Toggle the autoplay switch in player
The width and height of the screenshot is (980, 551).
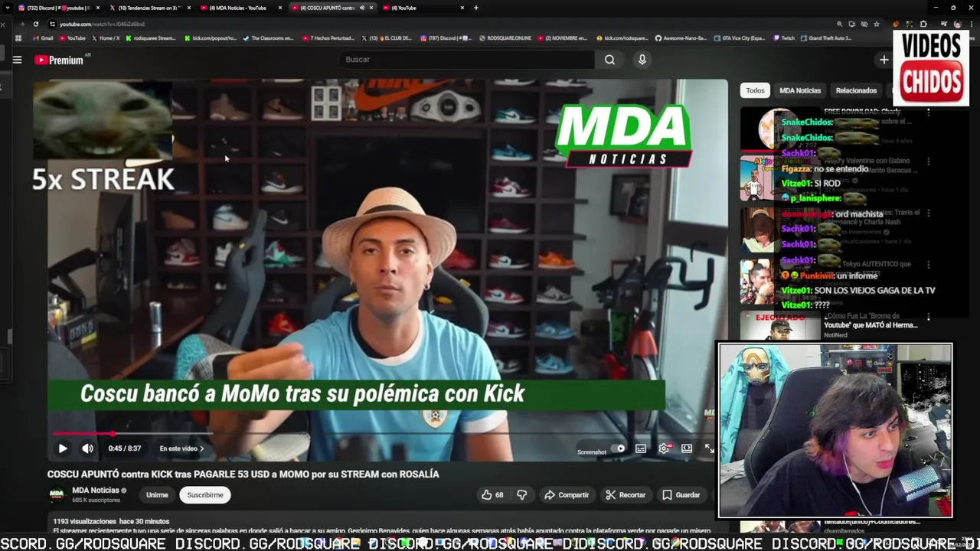(619, 449)
